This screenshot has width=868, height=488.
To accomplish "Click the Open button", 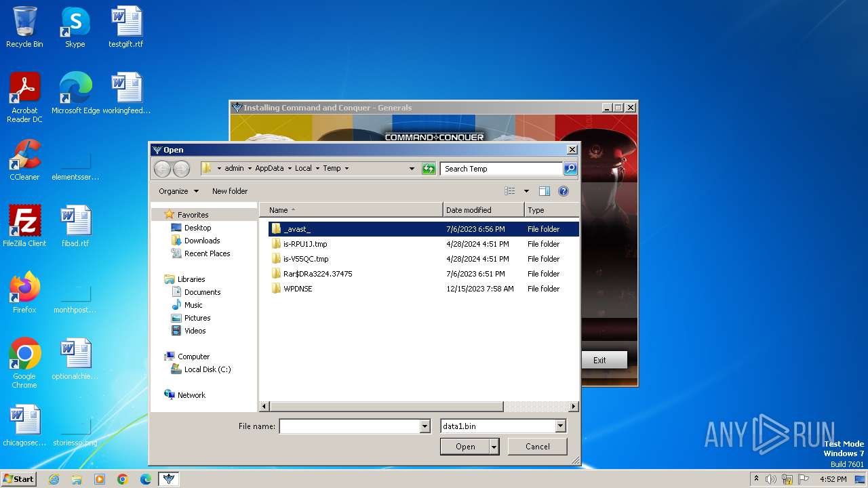I will tap(465, 446).
